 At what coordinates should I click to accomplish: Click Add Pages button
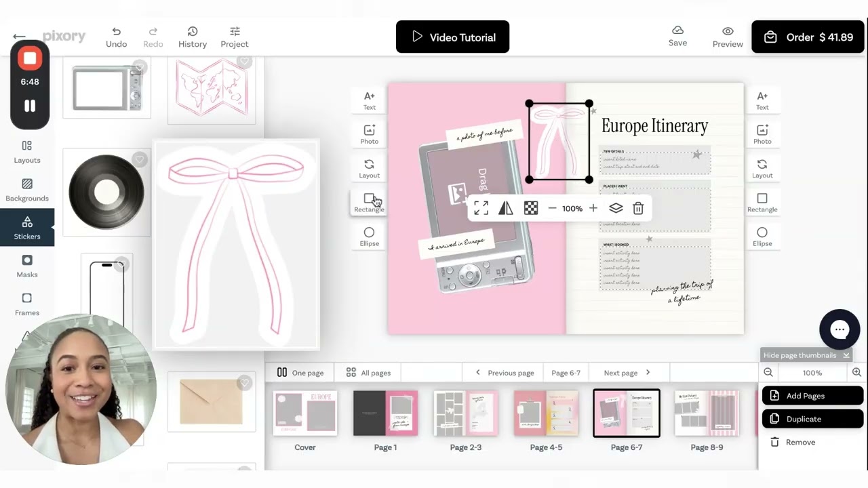click(x=813, y=396)
